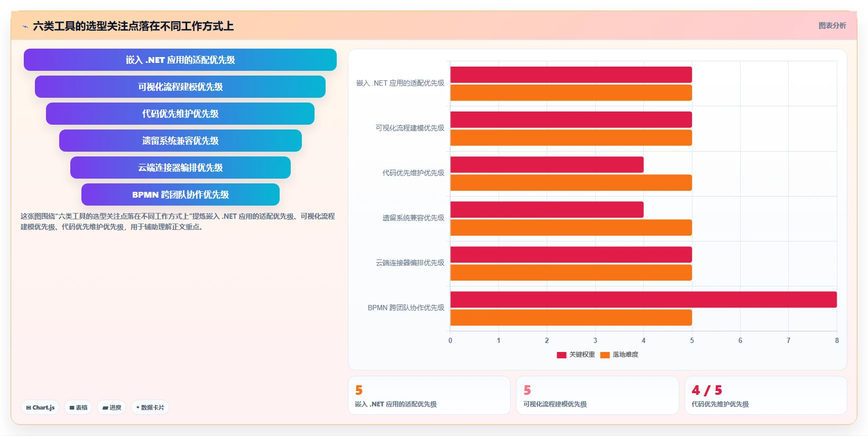Open the stat card for 嵌入 .NET 应用的适配优先级
868x436 pixels.
click(x=429, y=395)
